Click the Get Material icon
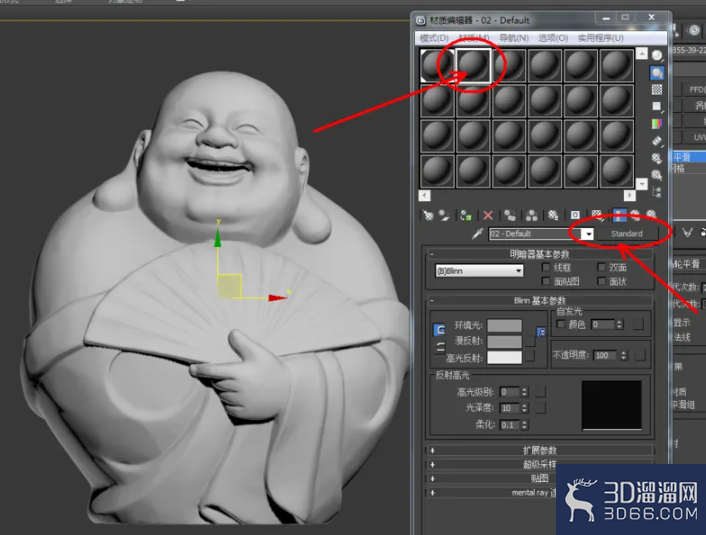The image size is (706, 535). click(428, 215)
